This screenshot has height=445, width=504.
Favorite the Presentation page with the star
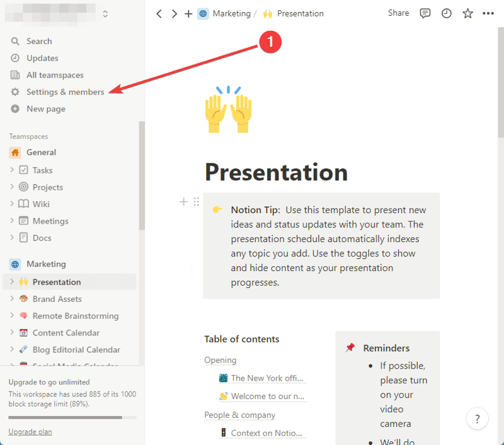click(467, 13)
